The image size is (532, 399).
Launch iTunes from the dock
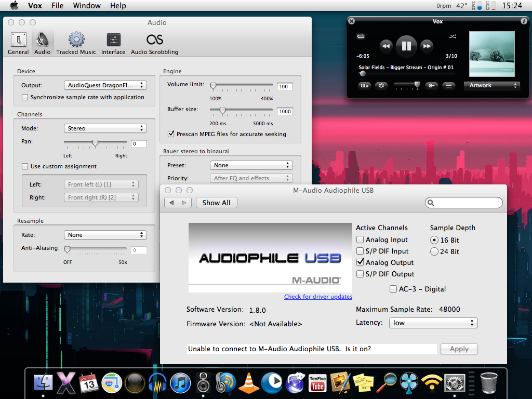pyautogui.click(x=180, y=383)
